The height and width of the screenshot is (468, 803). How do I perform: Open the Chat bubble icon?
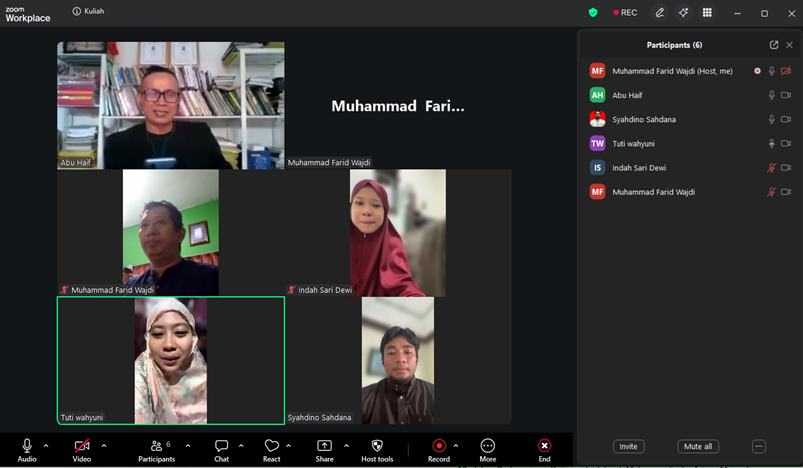(221, 446)
